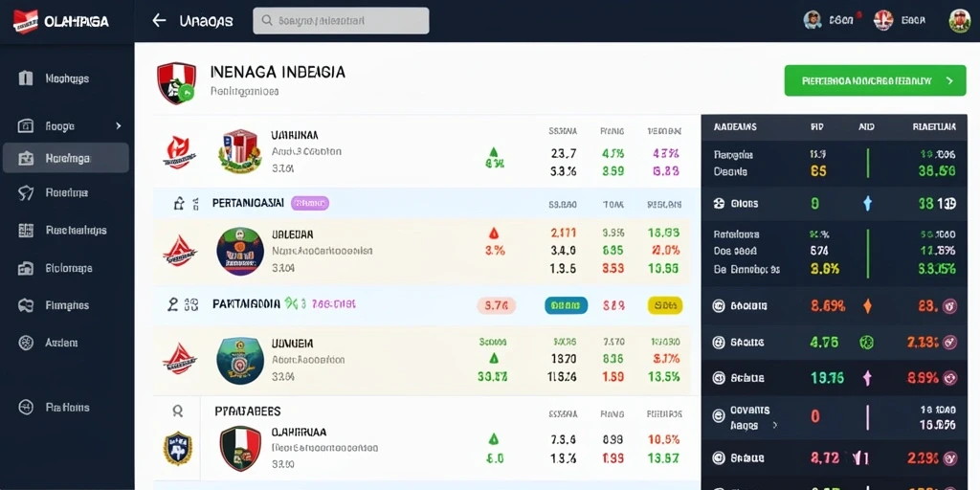Expand the Rooge sidebar chevron
980x490 pixels.
pos(119,125)
